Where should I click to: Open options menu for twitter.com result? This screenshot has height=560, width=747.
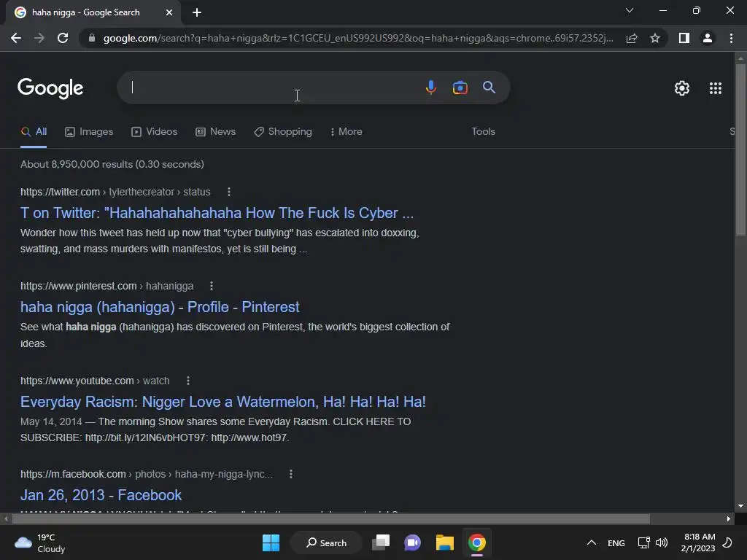pos(229,192)
